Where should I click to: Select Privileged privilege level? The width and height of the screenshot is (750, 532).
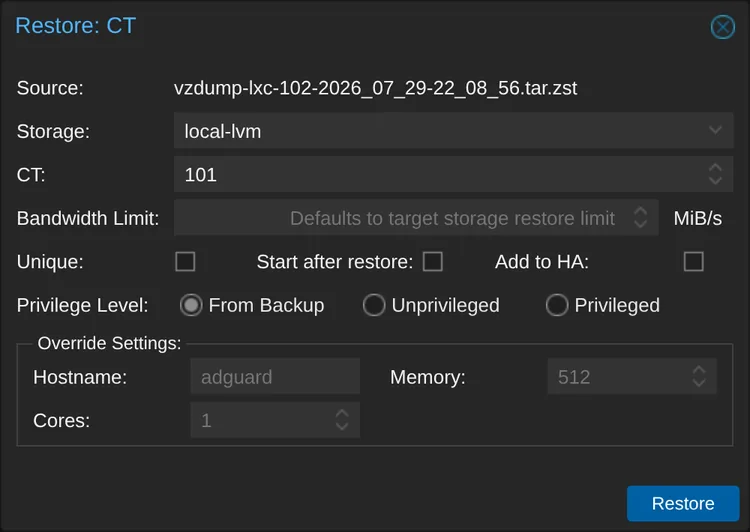point(557,305)
